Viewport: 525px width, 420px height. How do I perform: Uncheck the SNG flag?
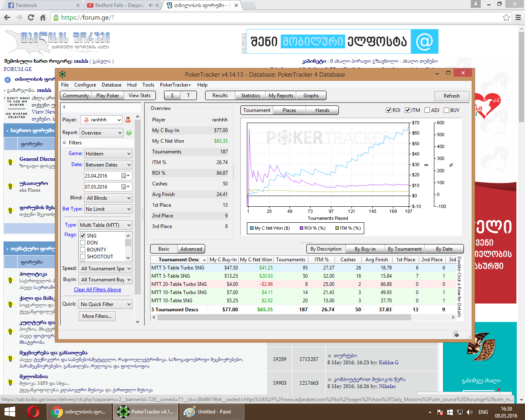pos(83,236)
